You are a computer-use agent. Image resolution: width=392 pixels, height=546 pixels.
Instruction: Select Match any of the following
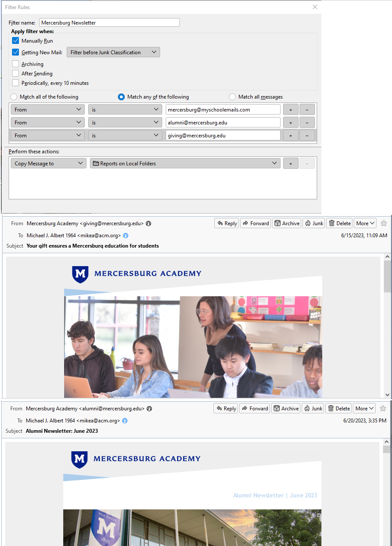click(121, 97)
